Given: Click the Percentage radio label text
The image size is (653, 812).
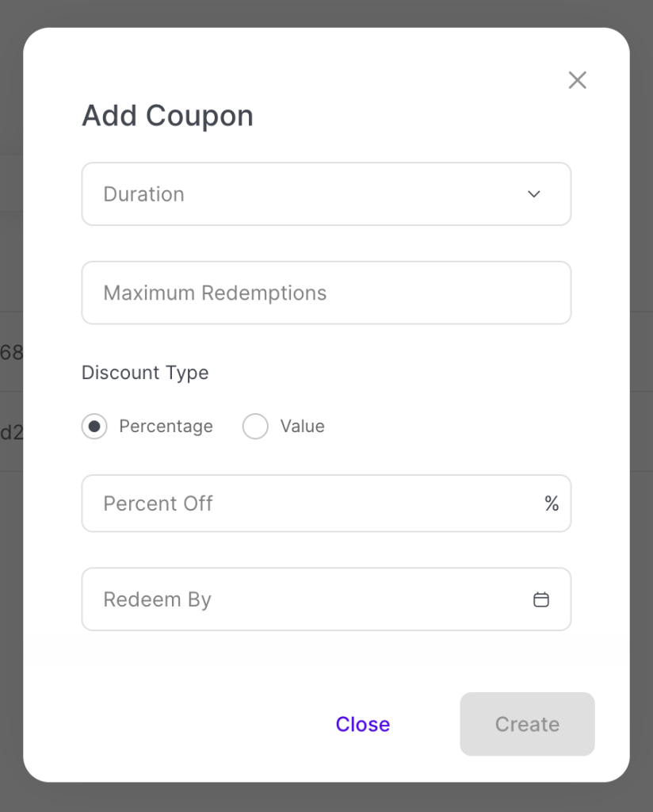Looking at the screenshot, I should tap(166, 427).
